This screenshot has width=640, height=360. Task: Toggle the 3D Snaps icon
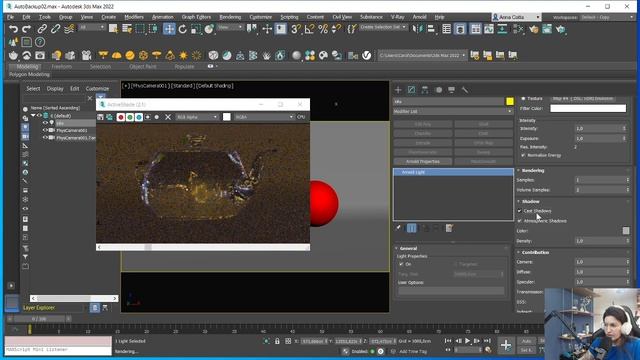(296, 29)
